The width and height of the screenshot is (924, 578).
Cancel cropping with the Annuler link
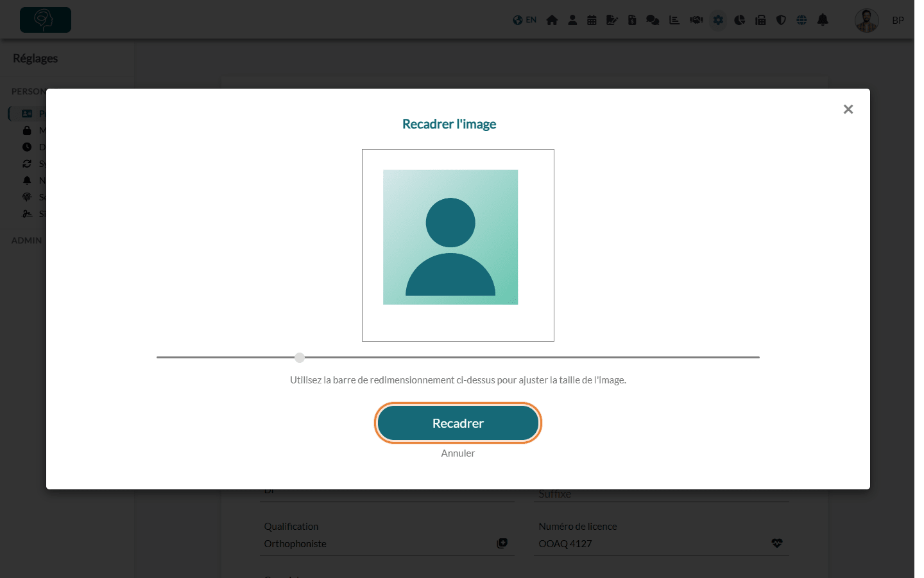click(458, 453)
